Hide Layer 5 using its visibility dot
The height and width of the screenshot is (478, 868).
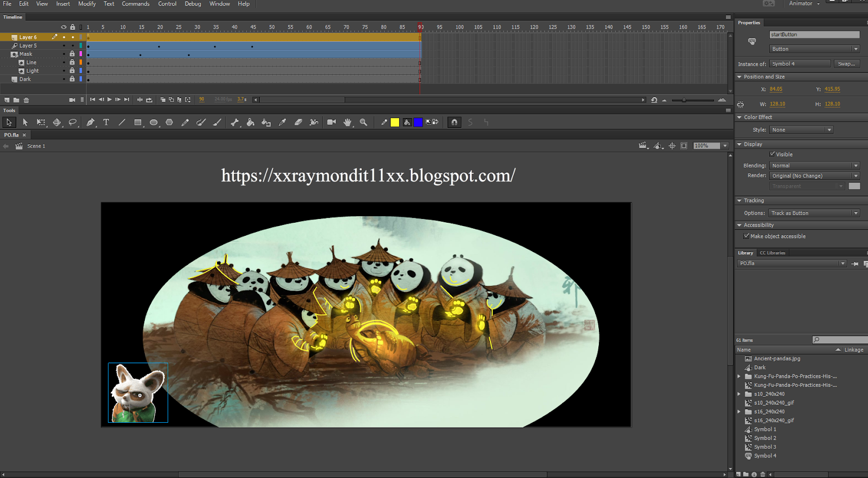pos(64,46)
